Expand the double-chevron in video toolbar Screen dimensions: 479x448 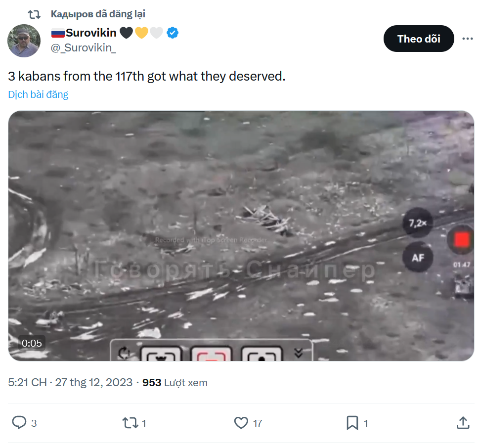298,353
